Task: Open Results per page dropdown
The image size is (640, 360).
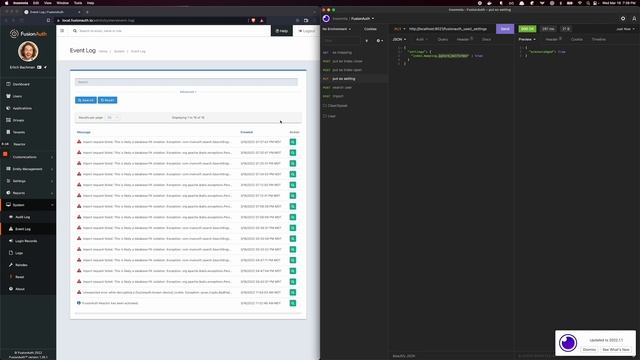Action: (x=113, y=118)
